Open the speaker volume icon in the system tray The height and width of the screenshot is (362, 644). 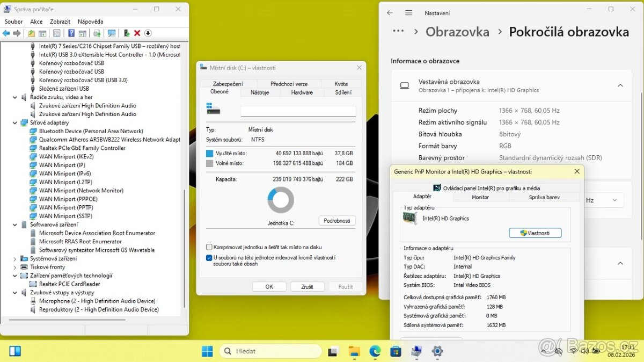click(585, 352)
